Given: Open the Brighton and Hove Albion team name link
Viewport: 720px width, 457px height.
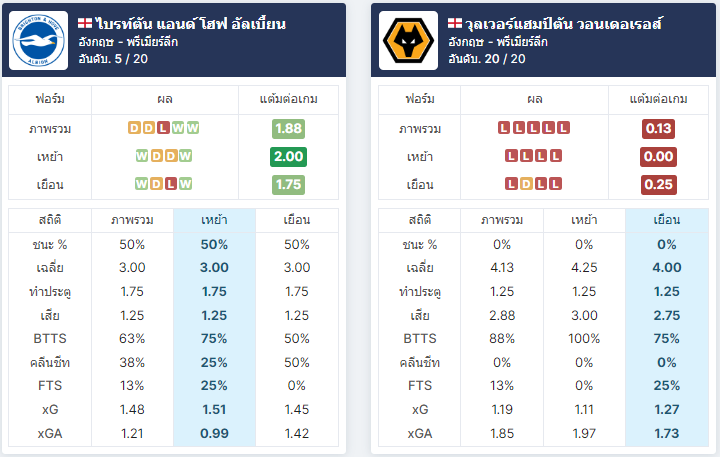Looking at the screenshot, I should tap(191, 23).
